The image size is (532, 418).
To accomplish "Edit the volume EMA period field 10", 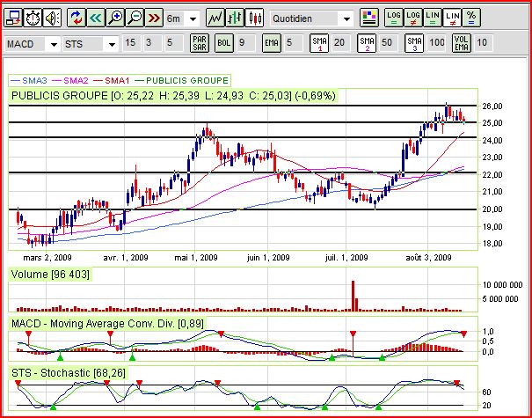I will 483,43.
